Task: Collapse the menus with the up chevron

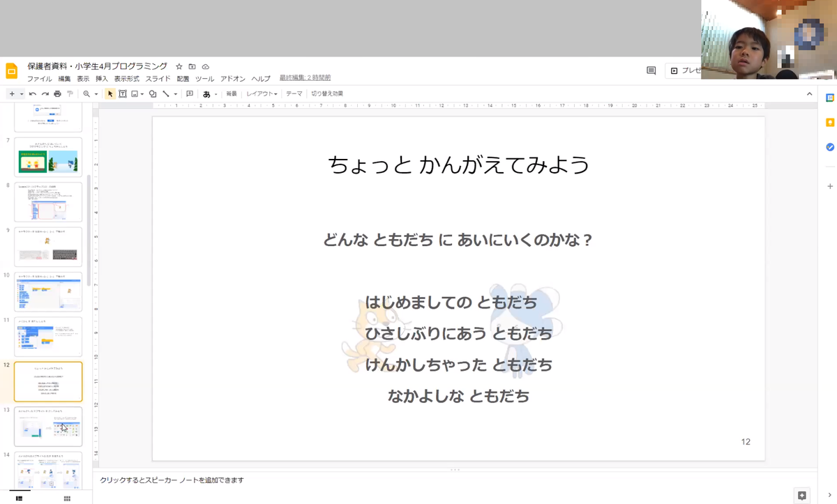Action: (x=809, y=94)
